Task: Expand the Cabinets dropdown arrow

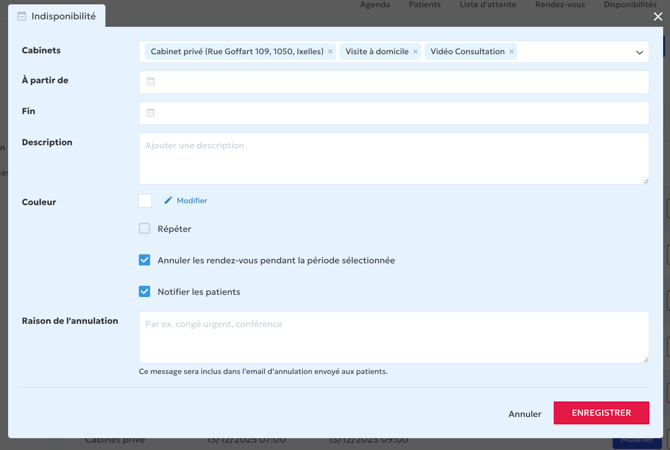Action: tap(639, 52)
